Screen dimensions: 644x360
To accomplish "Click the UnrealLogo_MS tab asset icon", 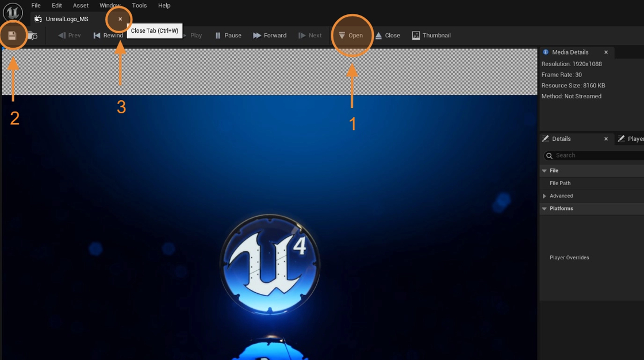I will (38, 19).
